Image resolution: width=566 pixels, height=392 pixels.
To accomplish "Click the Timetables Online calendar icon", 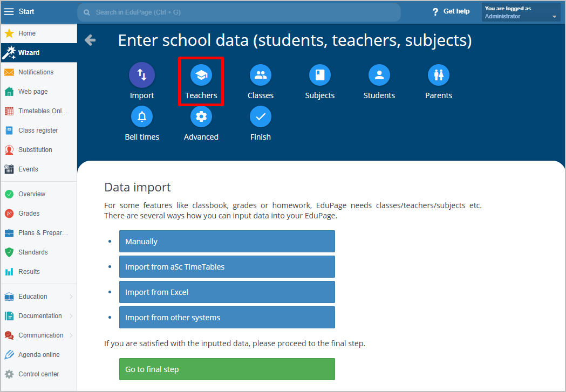I will (9, 111).
